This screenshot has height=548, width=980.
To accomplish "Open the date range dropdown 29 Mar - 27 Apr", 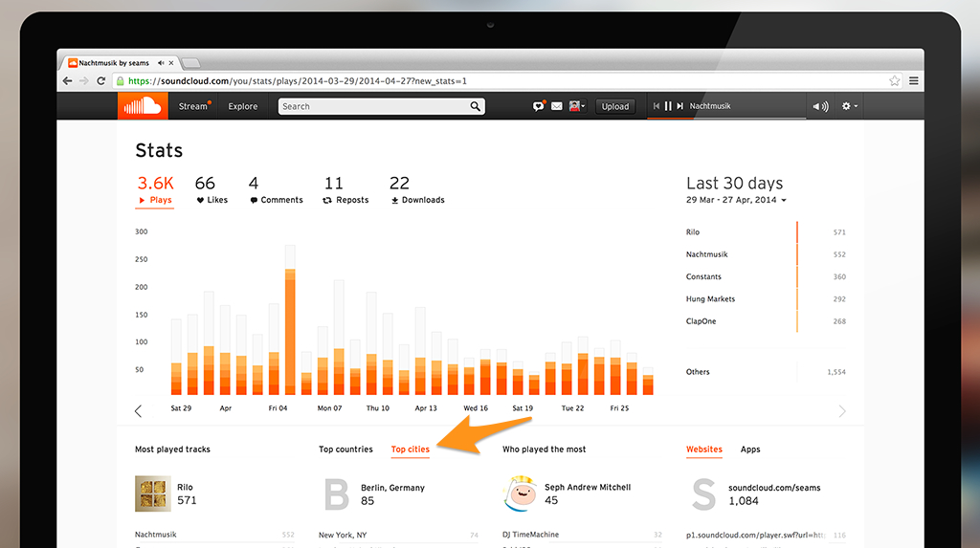I will [x=736, y=200].
